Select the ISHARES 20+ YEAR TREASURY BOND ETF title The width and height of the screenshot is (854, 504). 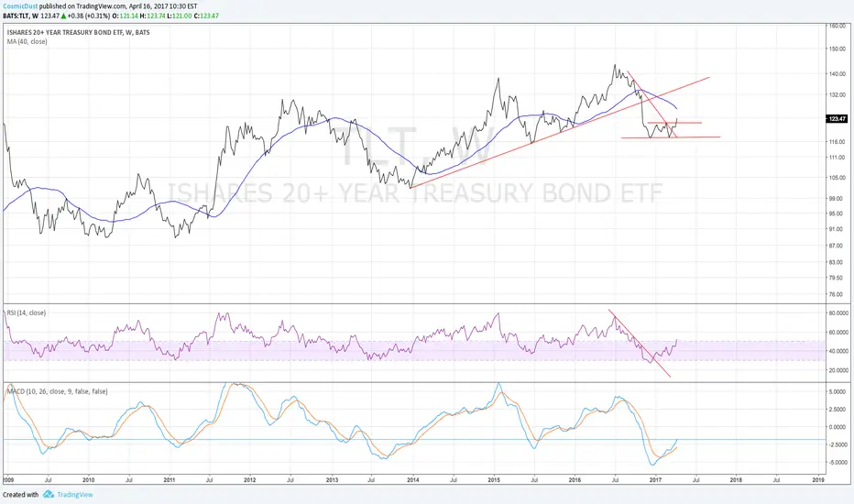coord(79,33)
